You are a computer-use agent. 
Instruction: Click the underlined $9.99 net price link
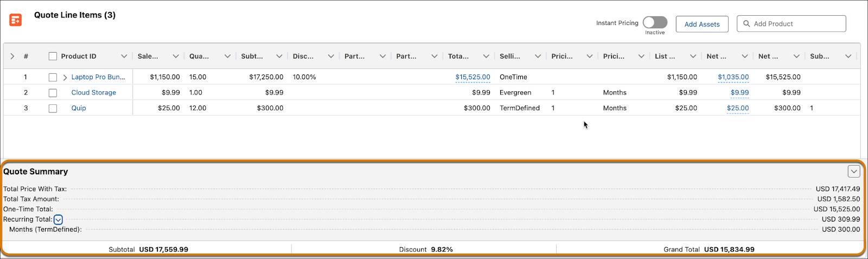coord(739,93)
